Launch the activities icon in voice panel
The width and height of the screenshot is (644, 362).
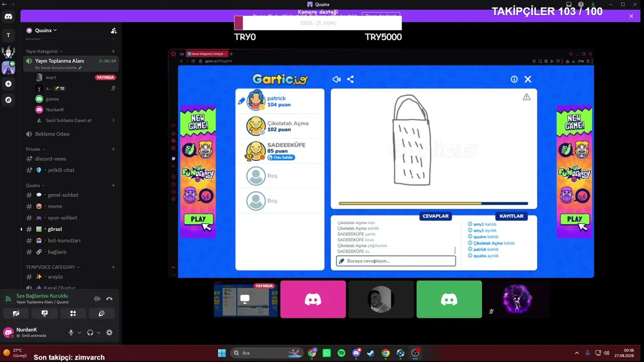pyautogui.click(x=73, y=313)
